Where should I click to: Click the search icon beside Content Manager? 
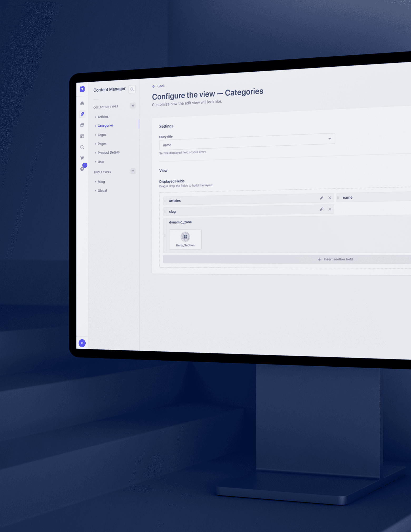(132, 89)
